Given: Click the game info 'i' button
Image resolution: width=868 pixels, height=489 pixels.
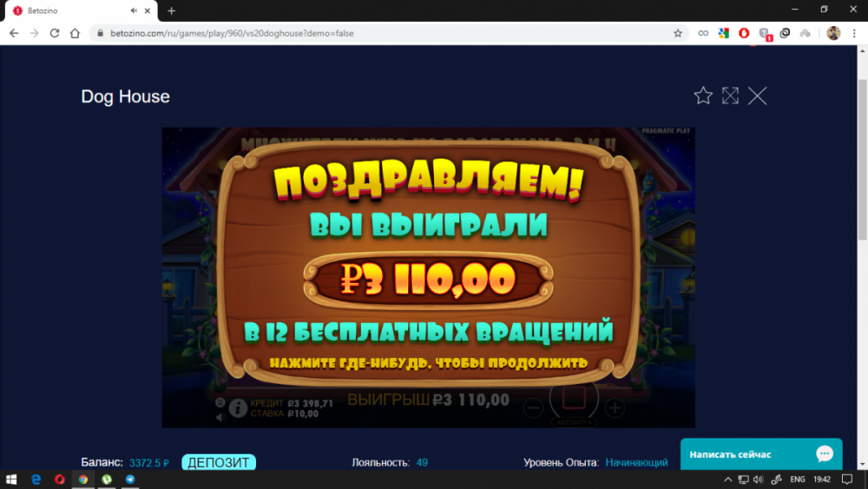Looking at the screenshot, I should click(238, 408).
